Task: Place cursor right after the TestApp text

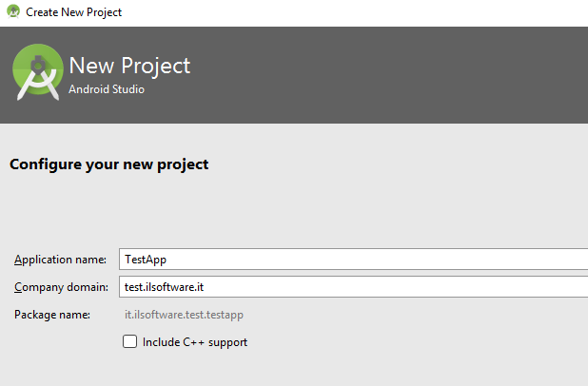Action: pyautogui.click(x=167, y=260)
